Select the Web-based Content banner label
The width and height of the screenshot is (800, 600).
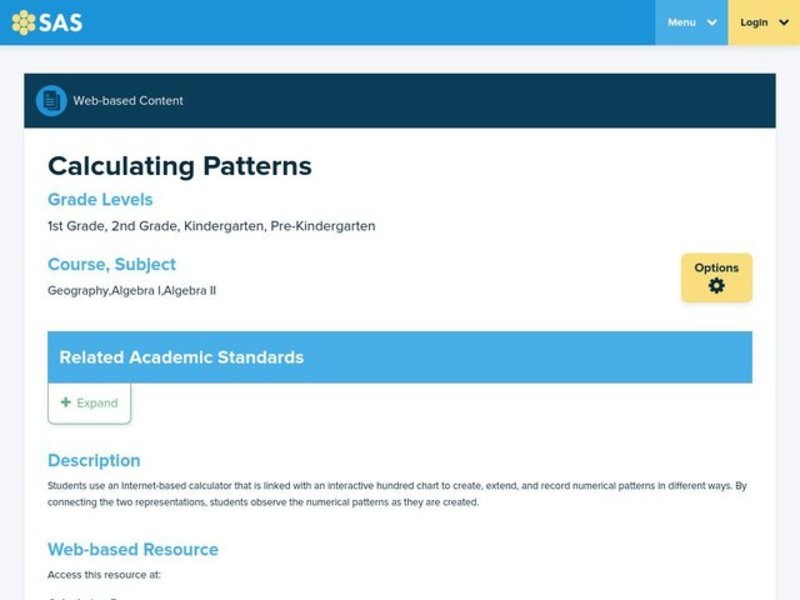click(128, 100)
